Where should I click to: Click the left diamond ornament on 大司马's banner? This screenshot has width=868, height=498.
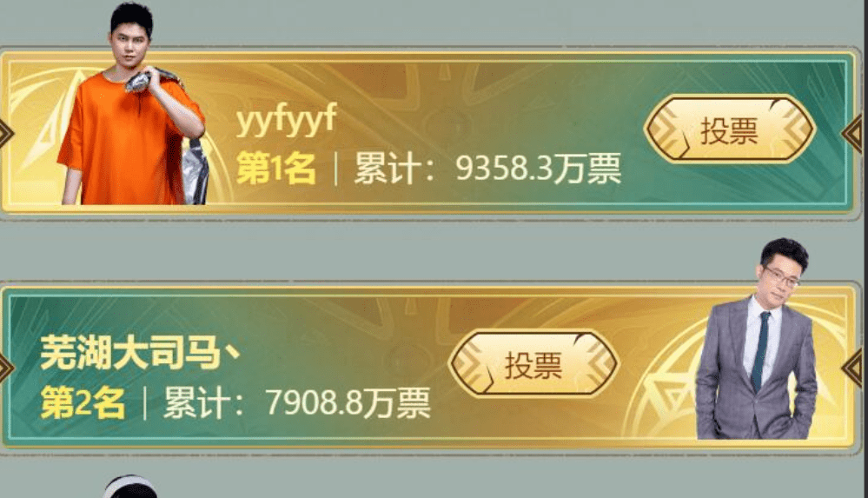click(6, 368)
